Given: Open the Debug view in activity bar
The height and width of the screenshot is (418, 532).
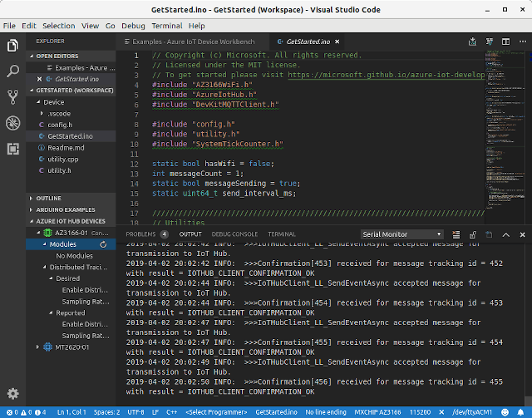Looking at the screenshot, I should (x=12, y=123).
